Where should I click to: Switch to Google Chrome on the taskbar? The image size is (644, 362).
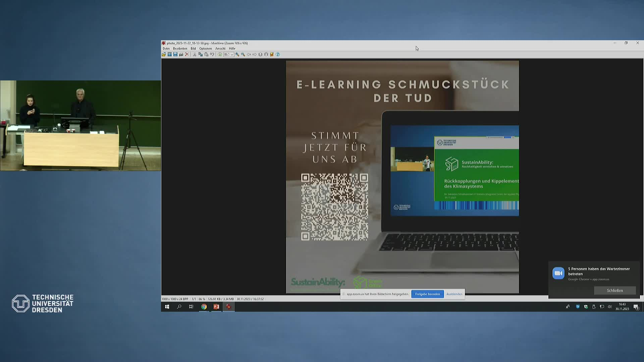[x=204, y=307]
